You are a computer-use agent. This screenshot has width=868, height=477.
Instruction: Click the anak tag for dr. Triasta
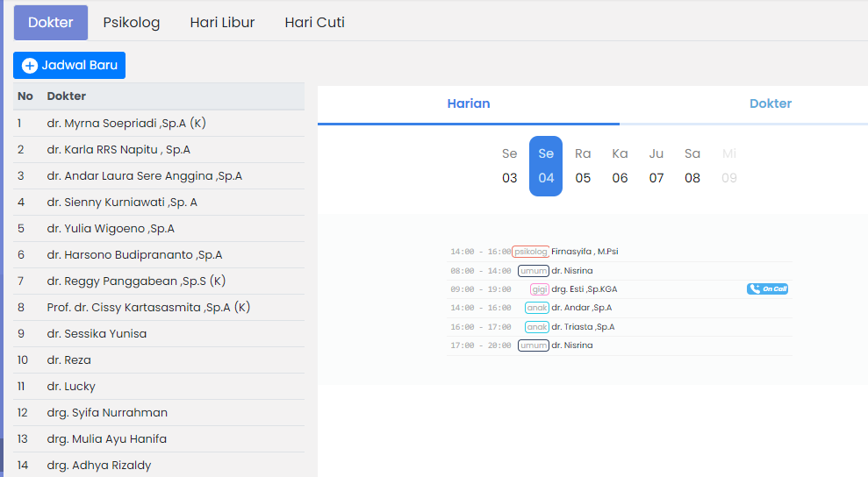(536, 327)
